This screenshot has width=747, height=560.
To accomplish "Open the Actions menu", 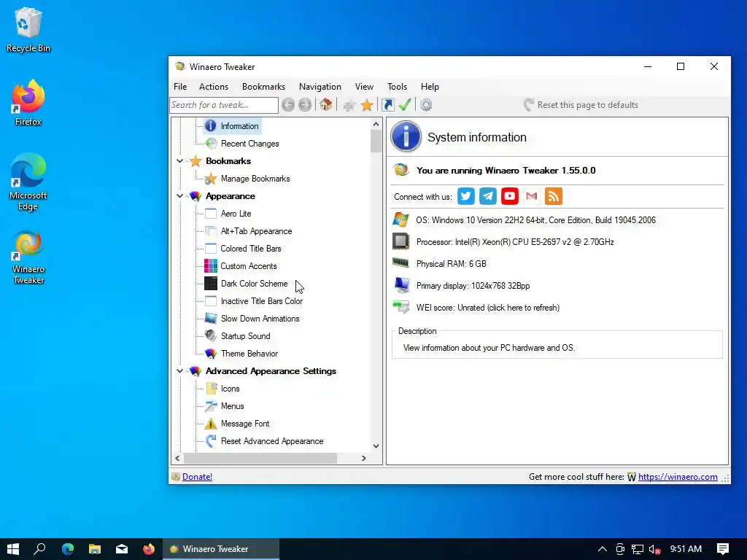I will tap(214, 87).
